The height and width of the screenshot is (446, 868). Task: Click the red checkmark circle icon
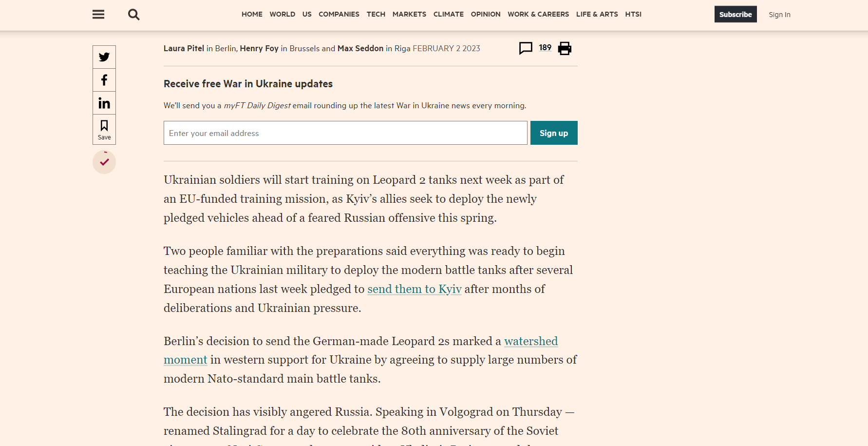(x=104, y=162)
